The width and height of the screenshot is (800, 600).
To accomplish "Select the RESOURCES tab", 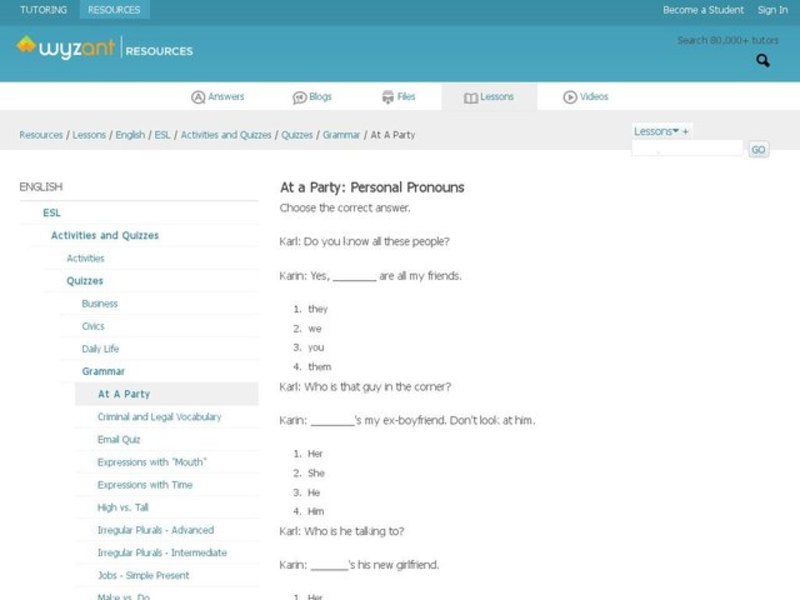I will click(x=113, y=9).
